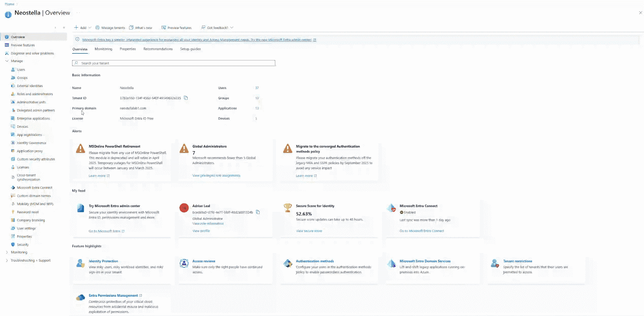Open the Add dropdown arrow

tap(90, 28)
